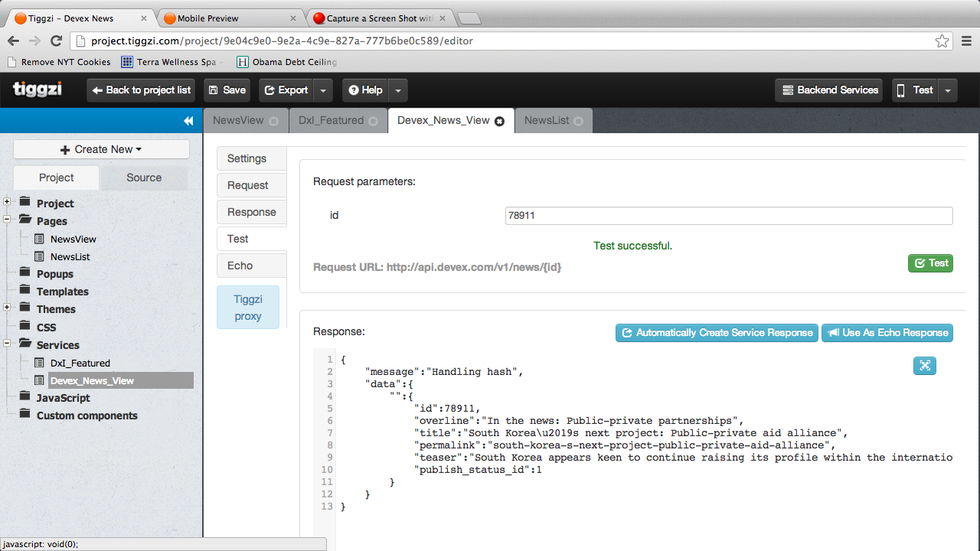The width and height of the screenshot is (980, 551).
Task: Open the Export dropdown arrow
Action: tap(323, 90)
